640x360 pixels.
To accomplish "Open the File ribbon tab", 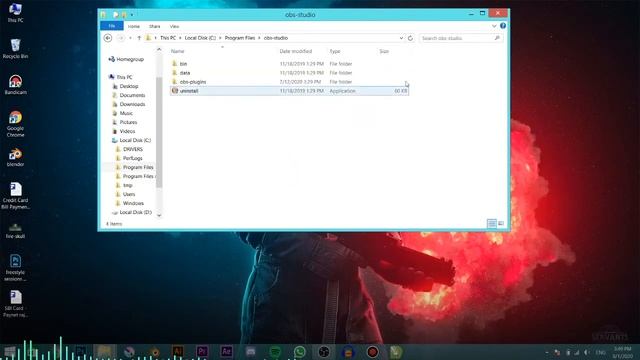I will point(111,26).
